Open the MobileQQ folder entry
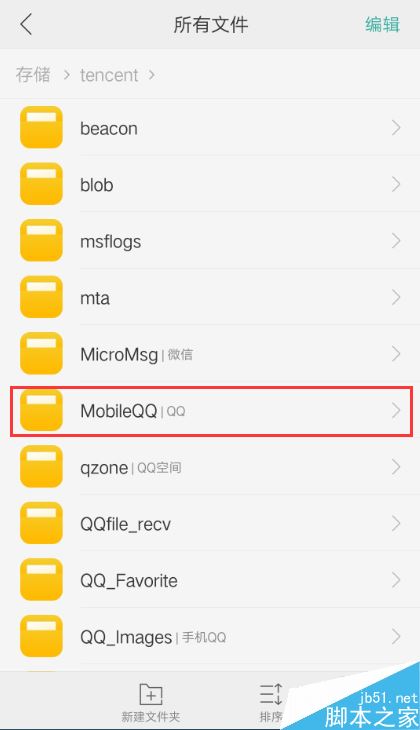This screenshot has width=420, height=730. [x=211, y=411]
